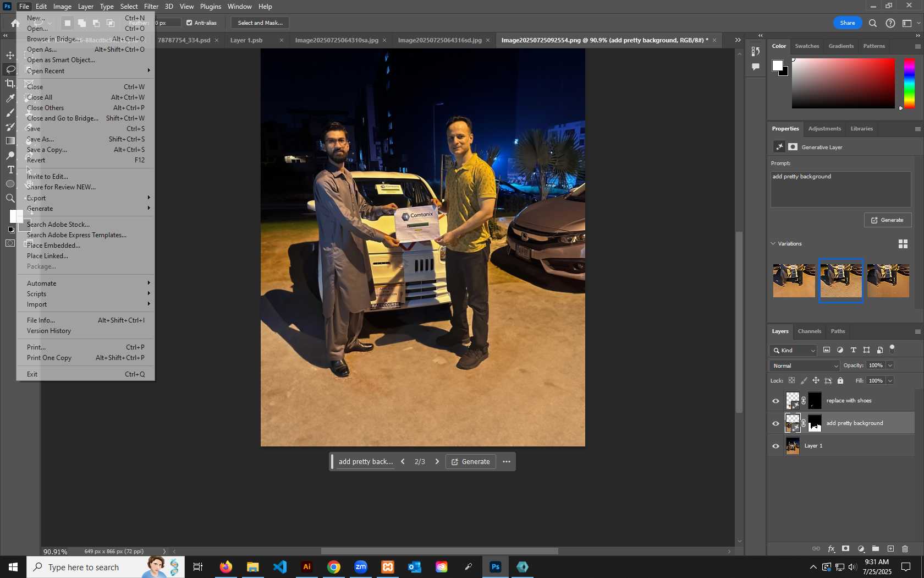Show hidden document tabs chevron
The width and height of the screenshot is (924, 578).
(738, 40)
